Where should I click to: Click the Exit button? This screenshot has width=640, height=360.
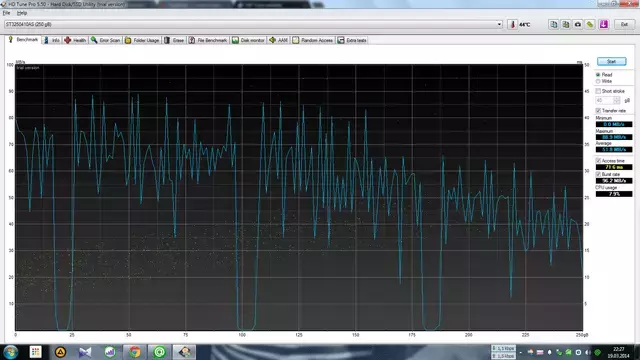click(624, 24)
